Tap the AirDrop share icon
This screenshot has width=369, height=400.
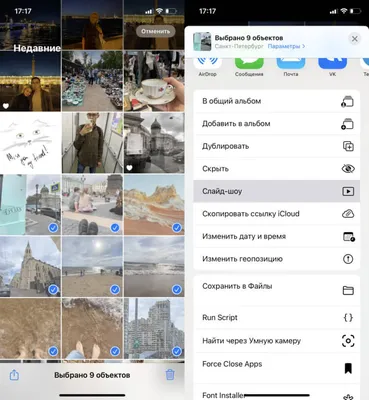(208, 63)
